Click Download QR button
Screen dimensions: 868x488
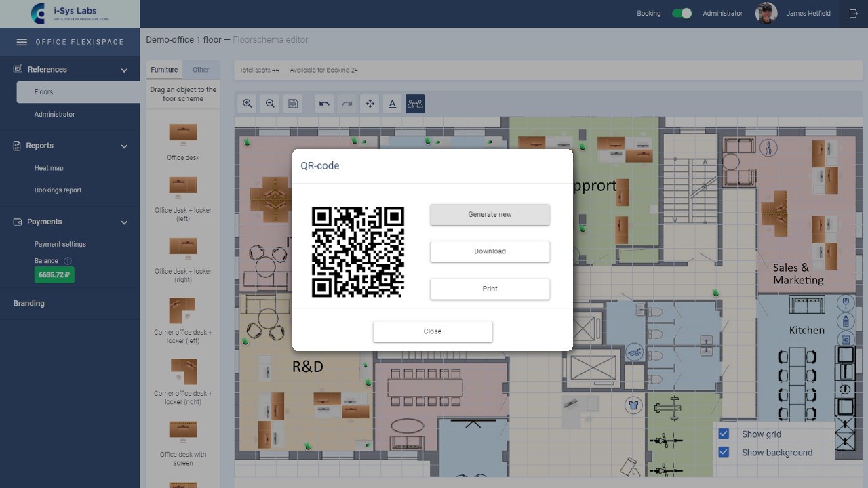click(490, 251)
